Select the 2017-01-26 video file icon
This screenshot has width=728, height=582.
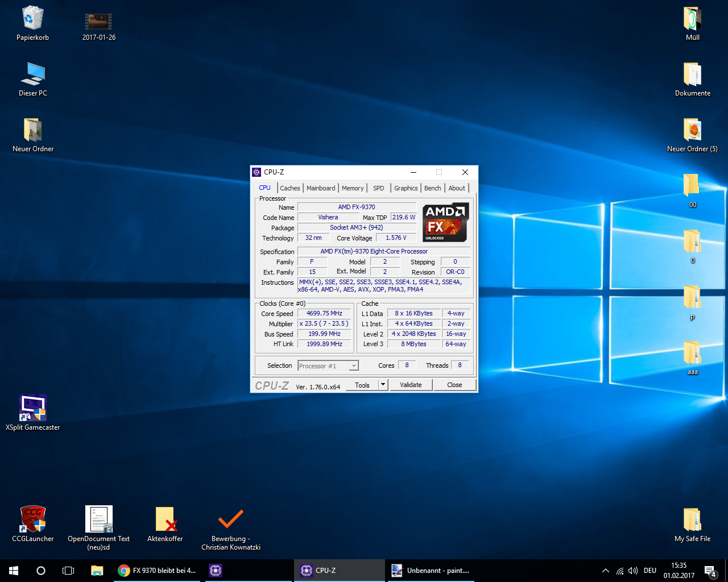tap(98, 22)
